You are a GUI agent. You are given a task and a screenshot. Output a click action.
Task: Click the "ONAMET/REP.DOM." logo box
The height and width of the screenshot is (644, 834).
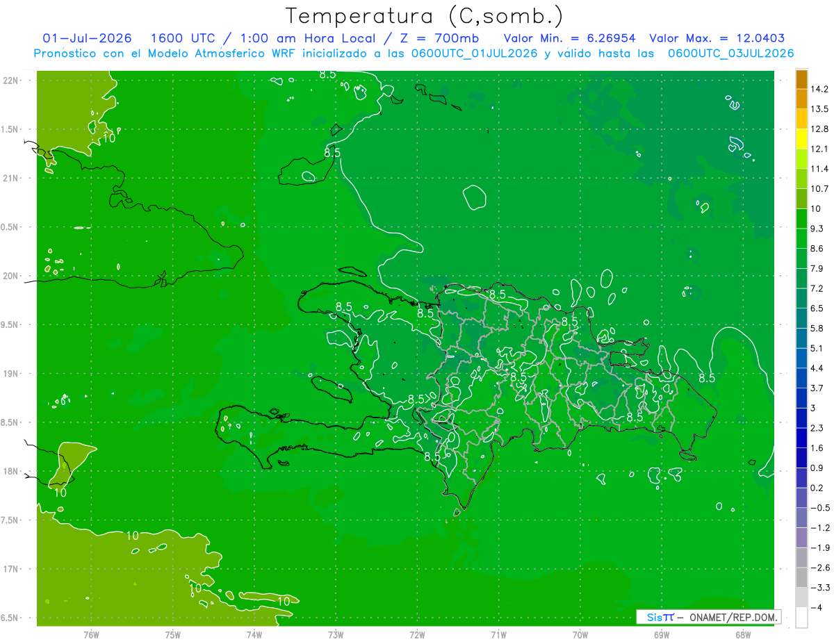click(708, 617)
